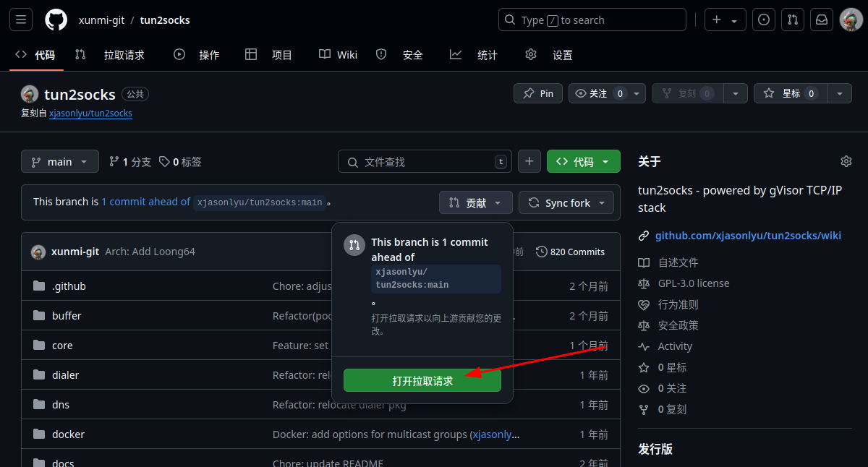
Task: Click the xunmi-git commit author avatar
Action: click(x=38, y=252)
